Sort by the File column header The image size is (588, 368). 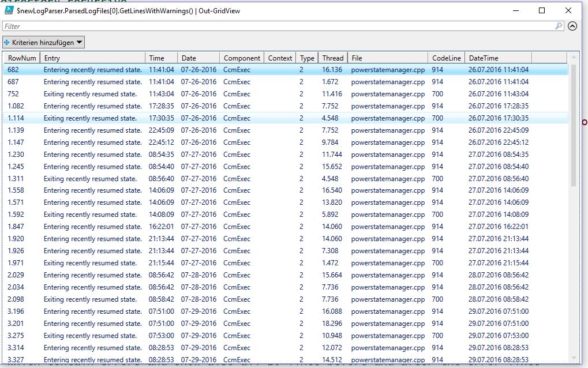(388, 58)
